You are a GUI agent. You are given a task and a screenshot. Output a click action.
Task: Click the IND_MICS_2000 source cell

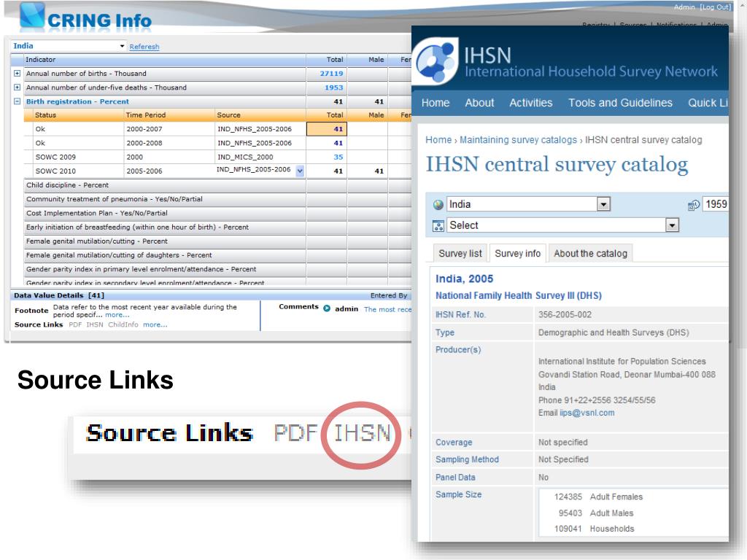pyautogui.click(x=260, y=157)
